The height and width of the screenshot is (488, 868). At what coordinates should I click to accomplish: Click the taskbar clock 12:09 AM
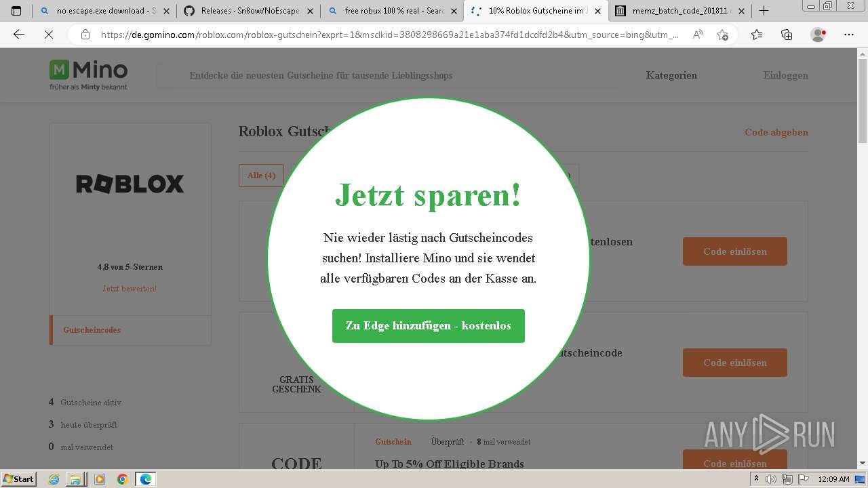[833, 479]
